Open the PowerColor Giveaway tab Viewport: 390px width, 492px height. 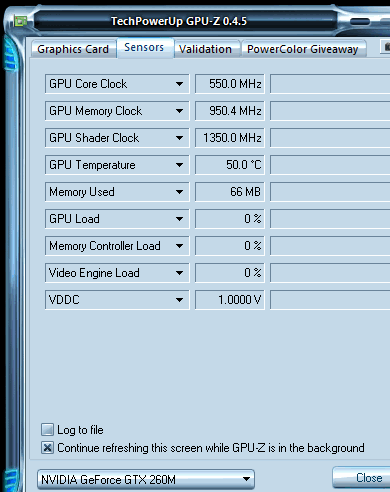(x=303, y=49)
